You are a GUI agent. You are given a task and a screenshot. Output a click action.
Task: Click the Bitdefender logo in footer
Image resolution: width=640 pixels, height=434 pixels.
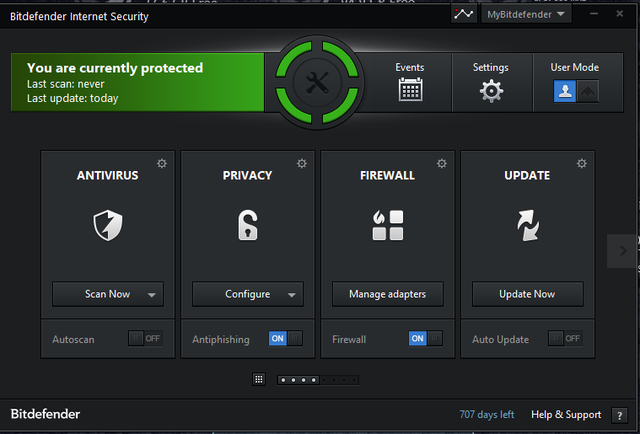45,414
